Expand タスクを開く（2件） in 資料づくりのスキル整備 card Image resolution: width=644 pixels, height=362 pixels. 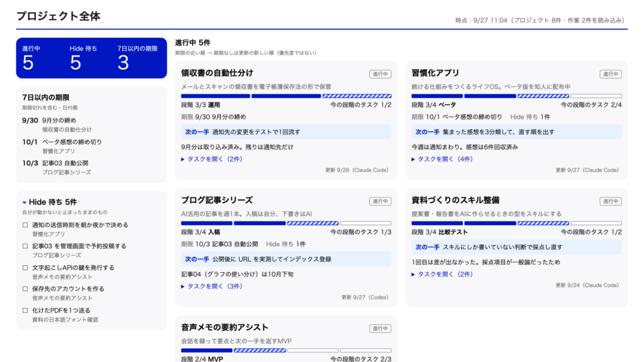(442, 274)
